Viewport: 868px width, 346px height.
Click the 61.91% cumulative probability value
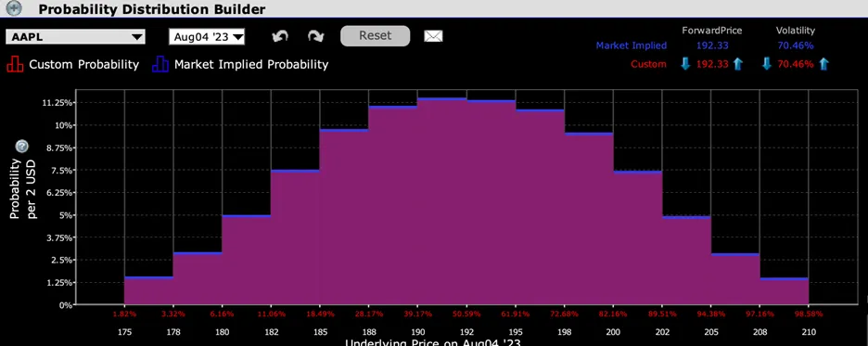click(516, 314)
